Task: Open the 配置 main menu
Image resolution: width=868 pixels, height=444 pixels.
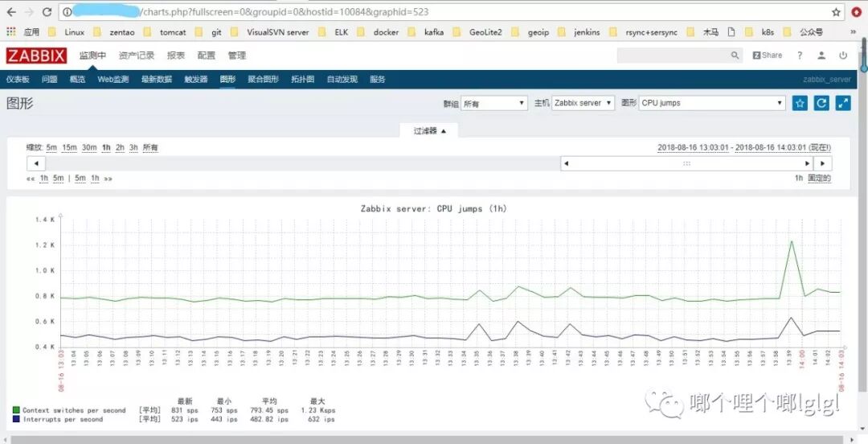Action: (x=206, y=55)
